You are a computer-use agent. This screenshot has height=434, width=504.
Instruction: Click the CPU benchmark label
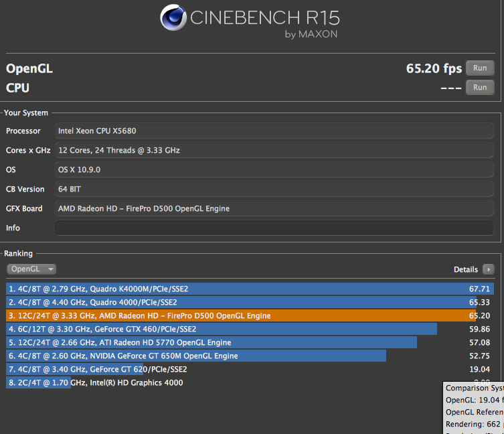[x=17, y=88]
